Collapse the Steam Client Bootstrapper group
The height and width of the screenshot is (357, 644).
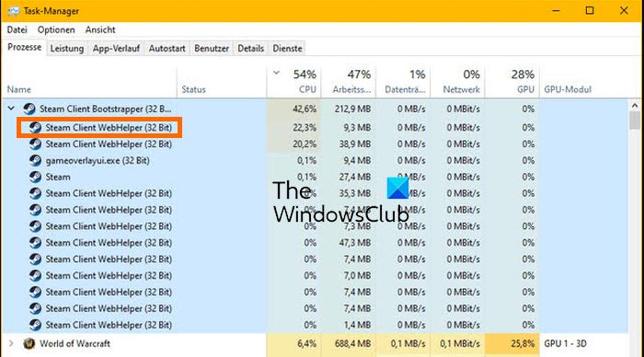click(x=11, y=109)
